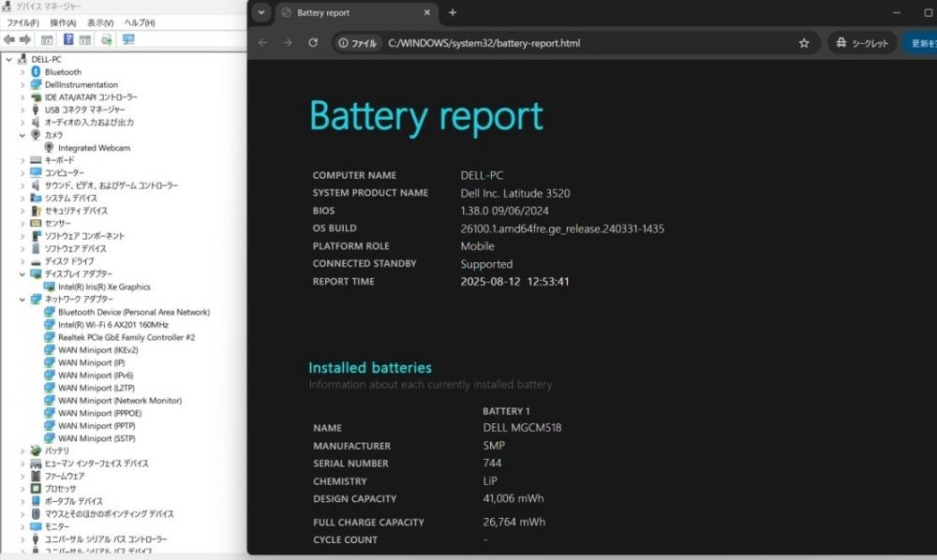Viewport: 937px width, 560px height.
Task: Select the セキュリティ デバイス category icon
Action: coord(36,211)
